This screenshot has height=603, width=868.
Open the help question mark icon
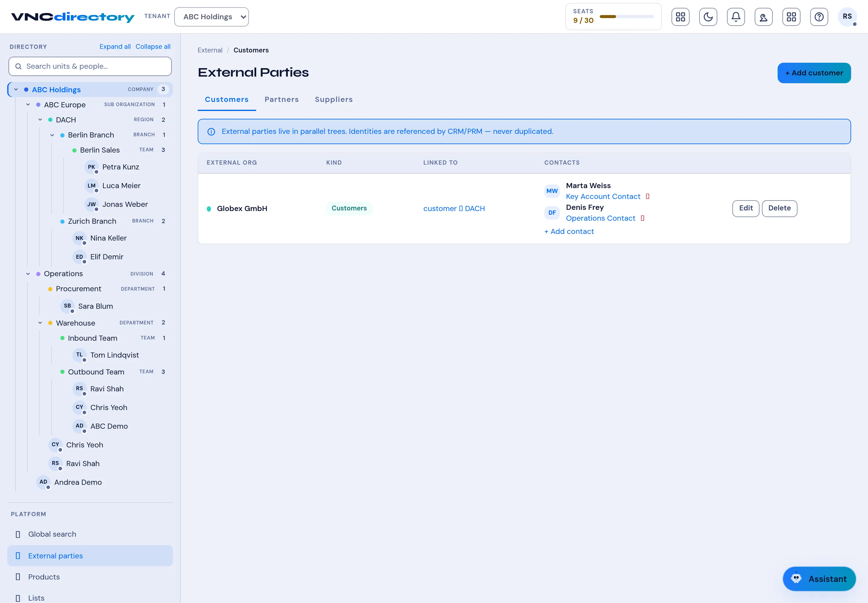tap(819, 17)
